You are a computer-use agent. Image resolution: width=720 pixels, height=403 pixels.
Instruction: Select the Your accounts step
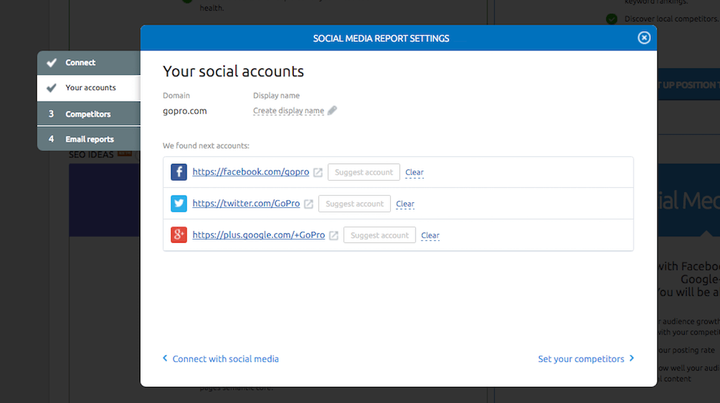click(89, 88)
